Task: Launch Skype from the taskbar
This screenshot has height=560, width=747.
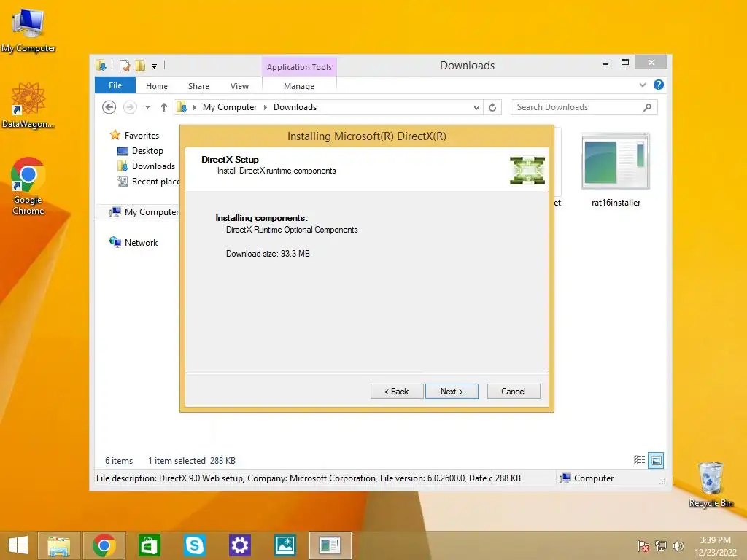Action: coord(194,545)
